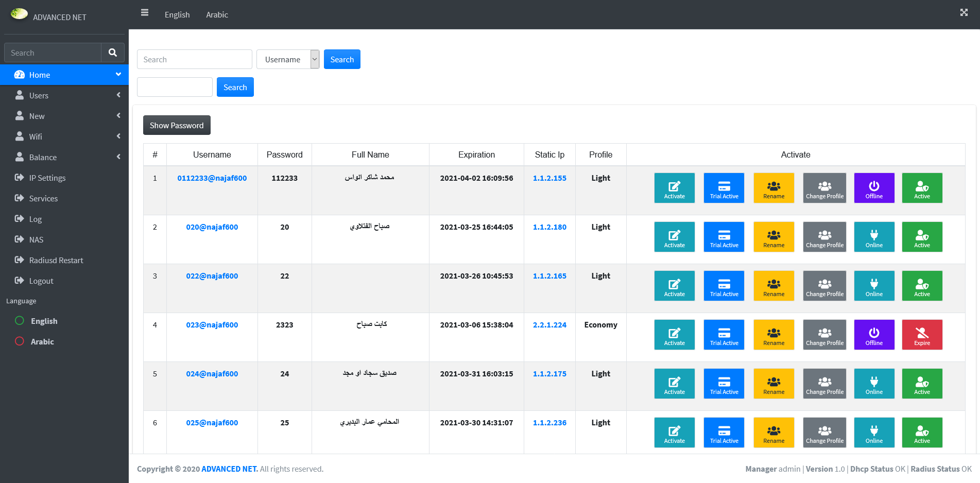Screen dimensions: 980x483
Task: Select the Services sidebar icon
Action: (x=20, y=198)
